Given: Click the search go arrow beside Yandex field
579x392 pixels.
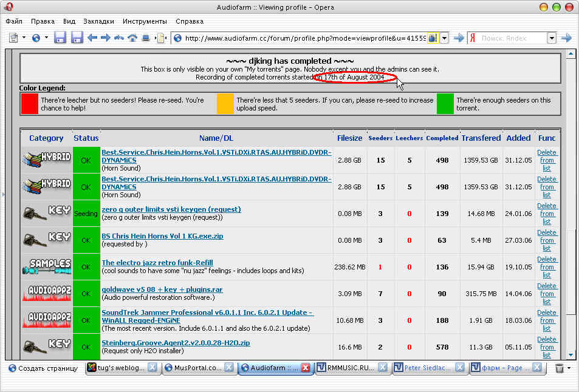Looking at the screenshot, I should click(x=566, y=38).
